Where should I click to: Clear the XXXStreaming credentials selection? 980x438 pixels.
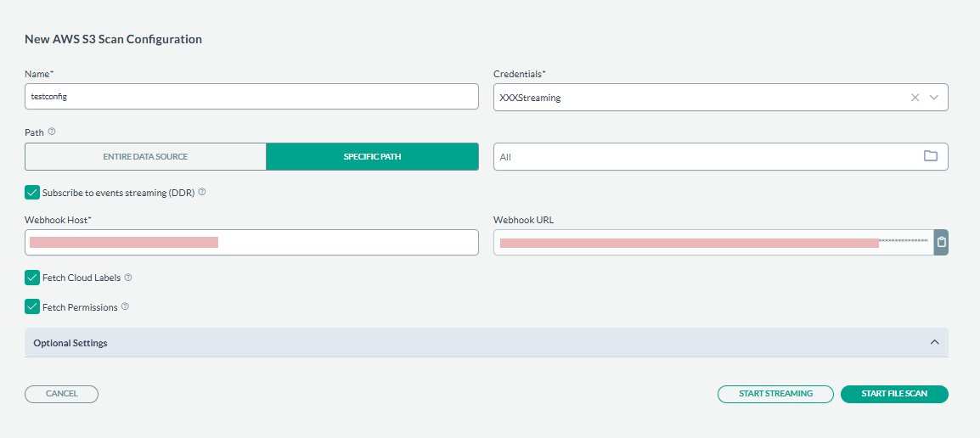tap(915, 98)
